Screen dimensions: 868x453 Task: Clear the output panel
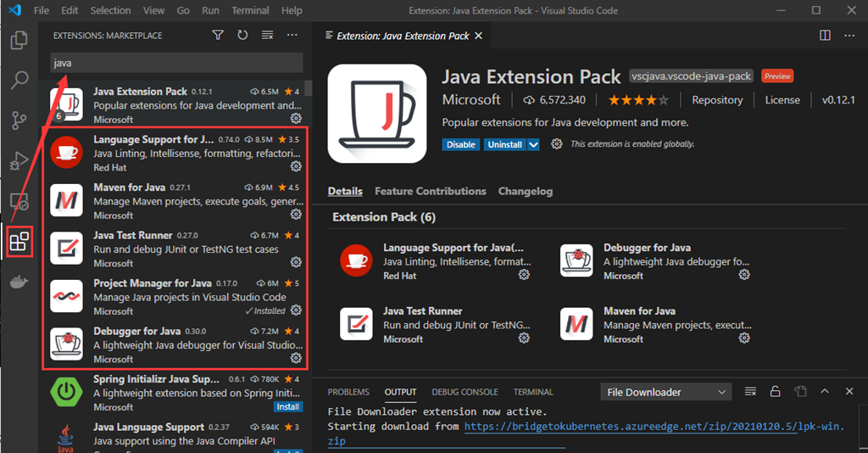coord(751,392)
